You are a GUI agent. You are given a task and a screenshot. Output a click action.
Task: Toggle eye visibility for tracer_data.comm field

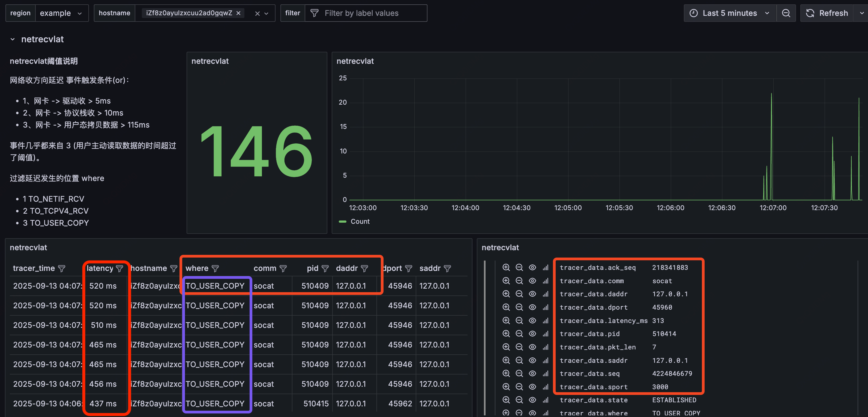[x=532, y=281]
